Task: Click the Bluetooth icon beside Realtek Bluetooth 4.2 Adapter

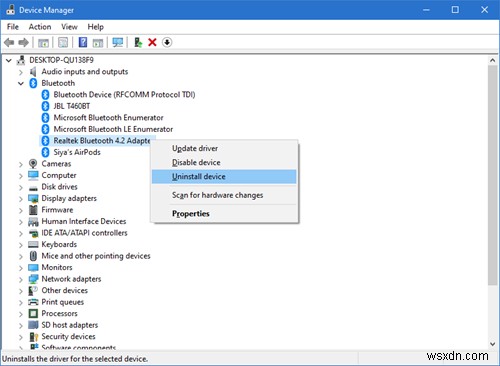Action: (45, 141)
